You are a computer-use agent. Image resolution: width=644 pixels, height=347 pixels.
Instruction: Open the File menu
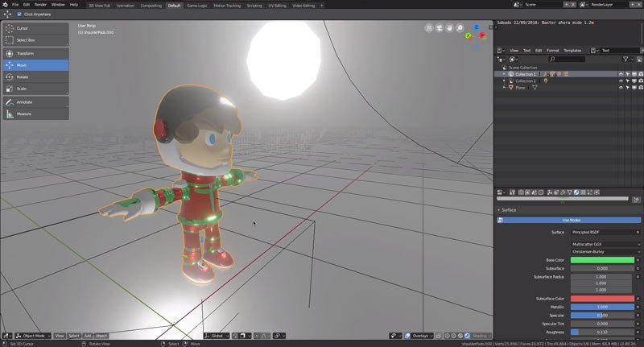pyautogui.click(x=15, y=5)
